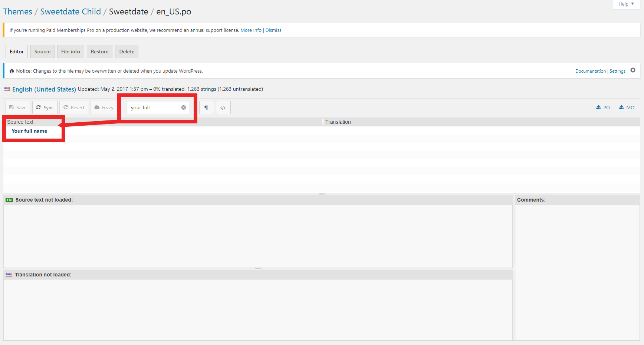644x345 pixels.
Task: Click in the filter search field
Action: click(x=154, y=107)
